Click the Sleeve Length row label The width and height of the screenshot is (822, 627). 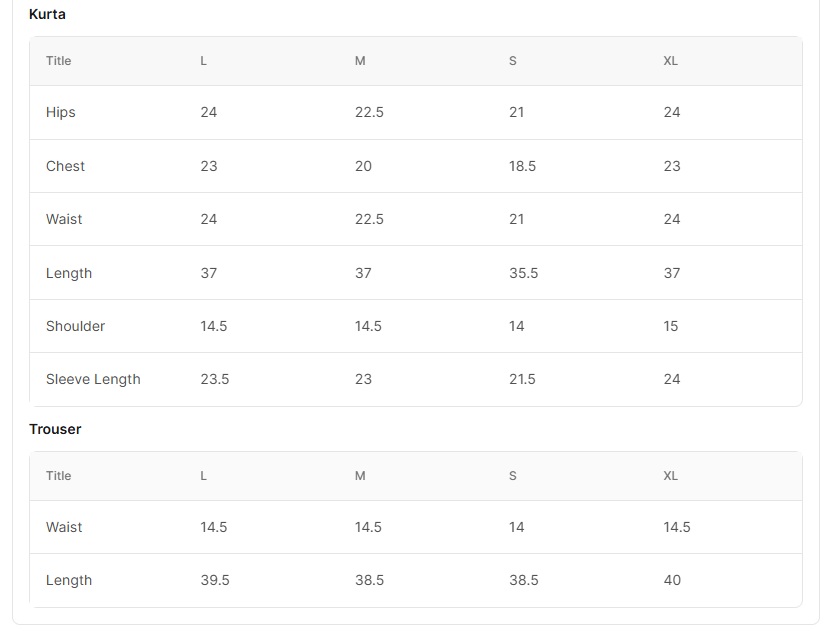[93, 379]
